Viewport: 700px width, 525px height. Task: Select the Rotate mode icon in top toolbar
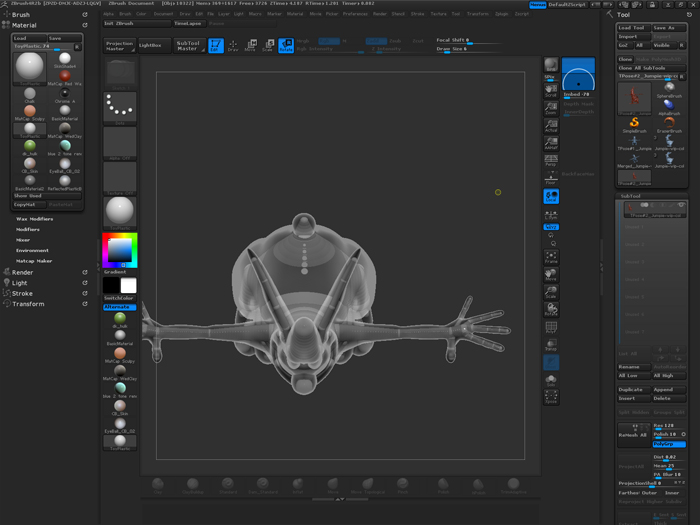[x=286, y=46]
